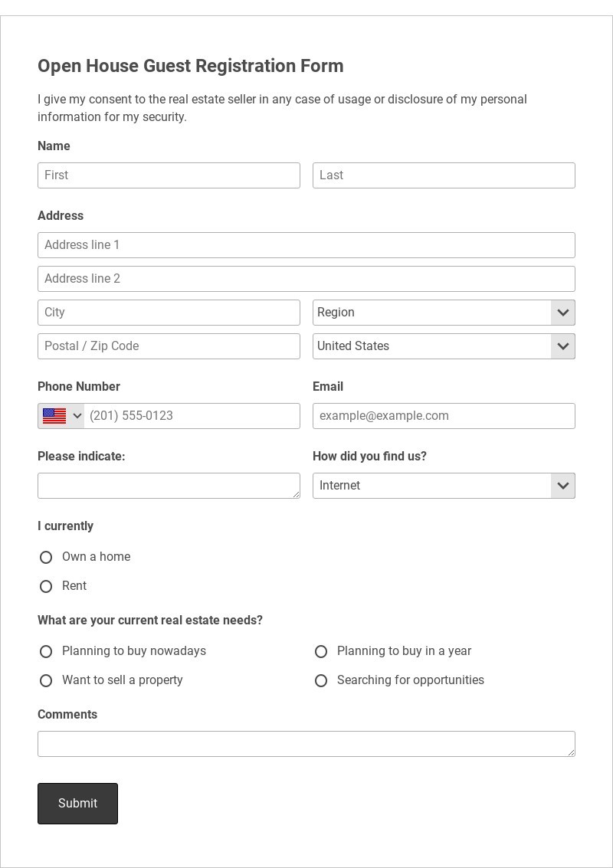Click the City input field
Image resolution: width=613 pixels, height=868 pixels.
(x=169, y=313)
